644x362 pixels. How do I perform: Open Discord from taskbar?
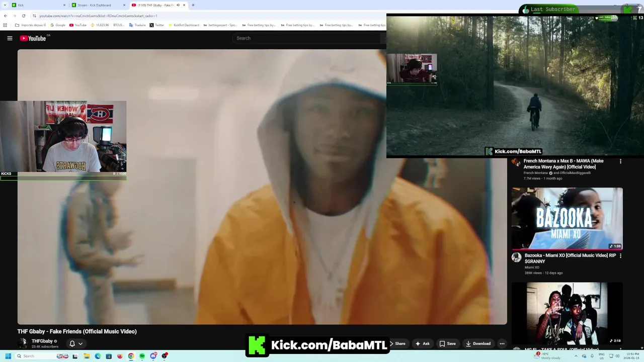pyautogui.click(x=153, y=356)
